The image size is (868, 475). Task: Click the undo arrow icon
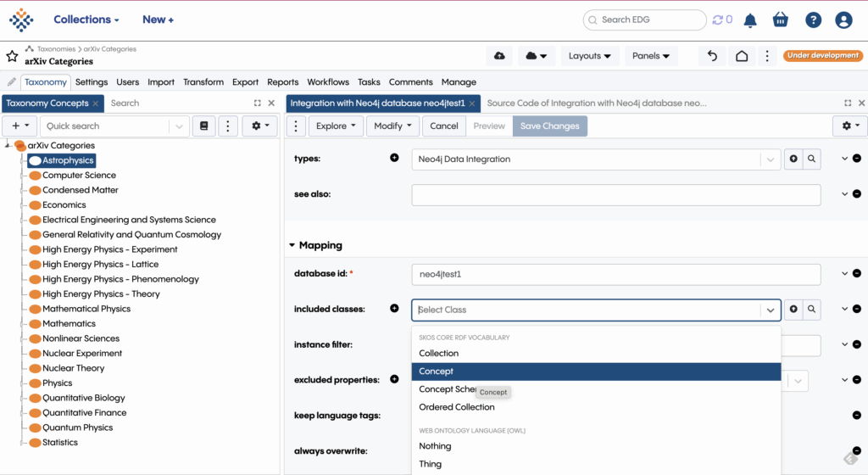[x=712, y=56]
